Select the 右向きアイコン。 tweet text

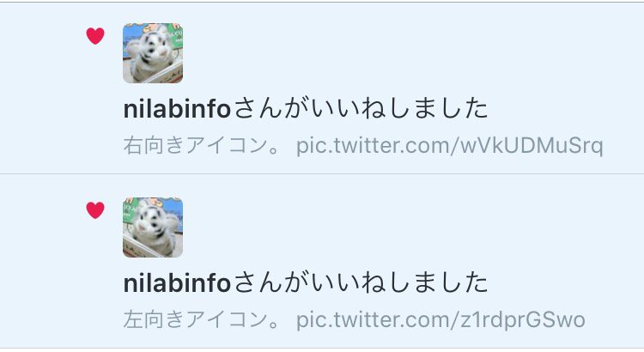[x=202, y=146]
